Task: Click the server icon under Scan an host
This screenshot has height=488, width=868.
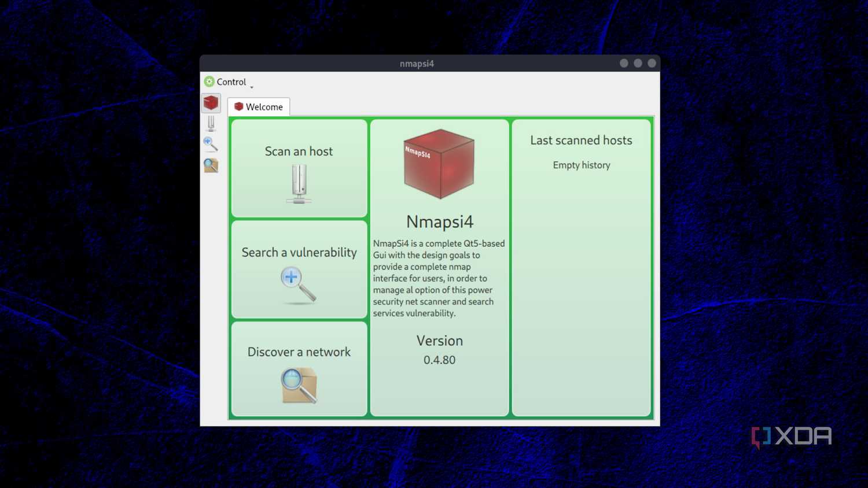Action: click(x=299, y=184)
